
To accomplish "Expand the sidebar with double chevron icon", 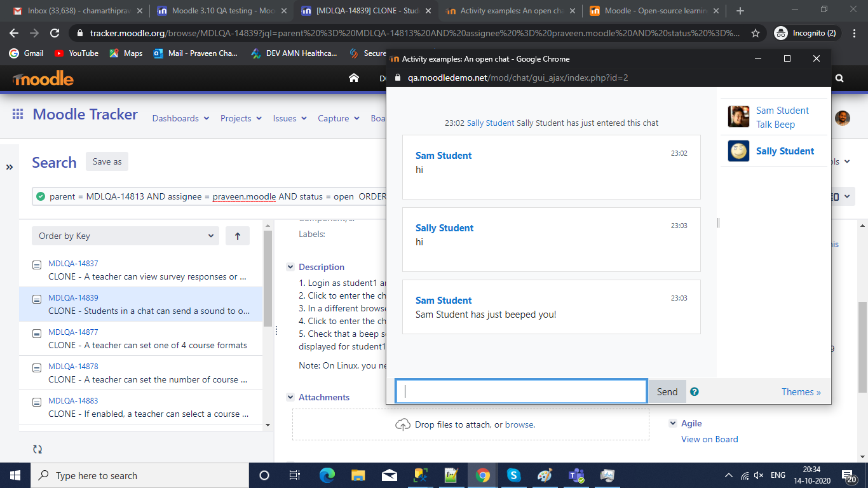I will pyautogui.click(x=10, y=167).
